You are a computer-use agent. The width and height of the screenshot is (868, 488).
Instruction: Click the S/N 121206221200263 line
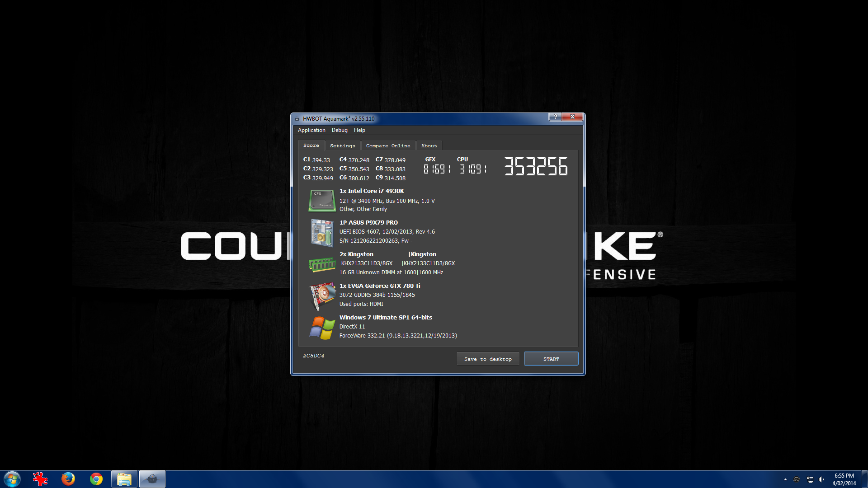pyautogui.click(x=376, y=241)
